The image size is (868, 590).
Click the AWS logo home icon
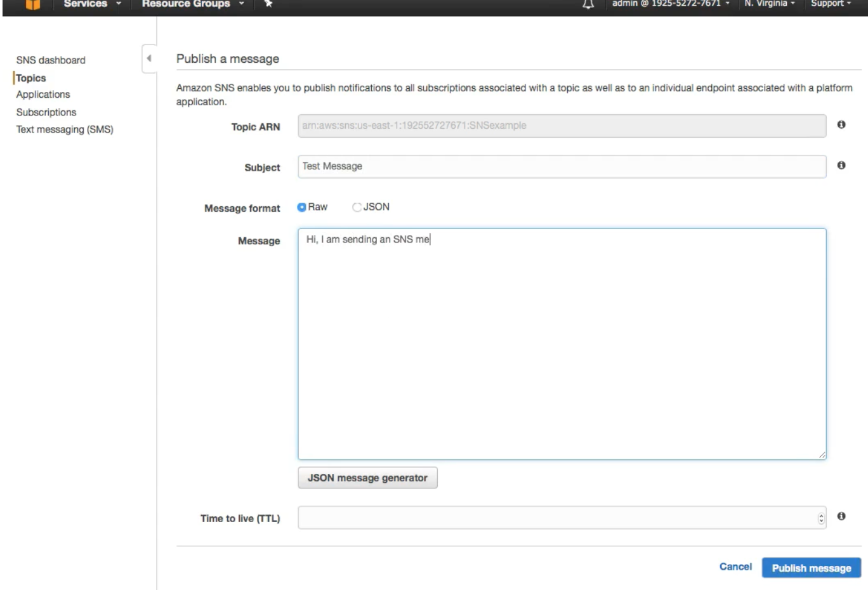tap(33, 4)
